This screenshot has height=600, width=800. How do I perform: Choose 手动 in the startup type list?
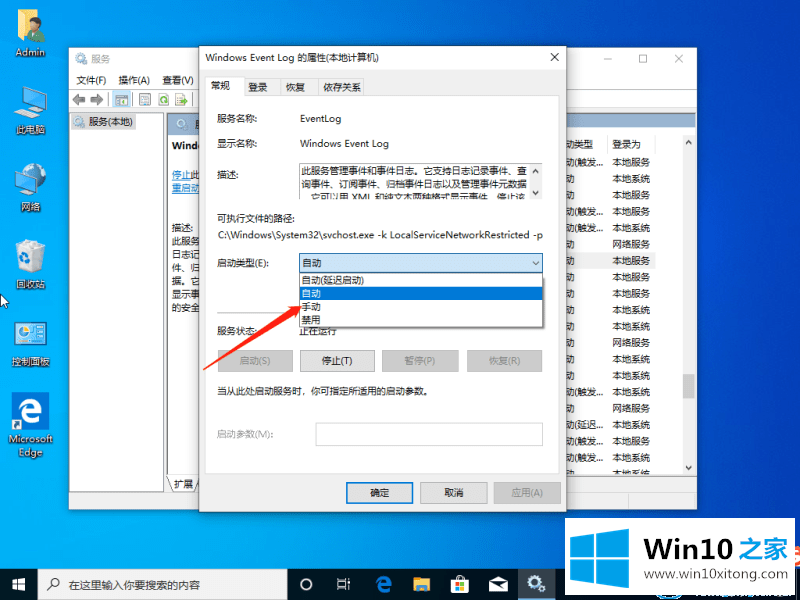(420, 307)
